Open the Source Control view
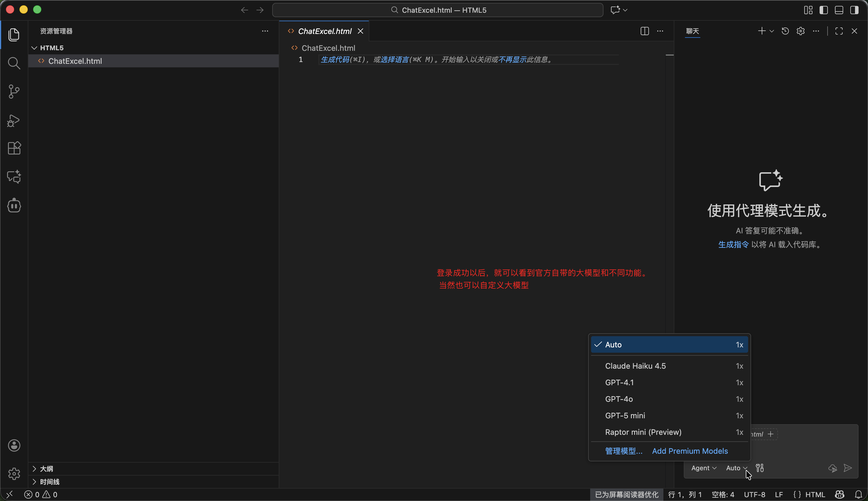The image size is (868, 501). (x=14, y=92)
